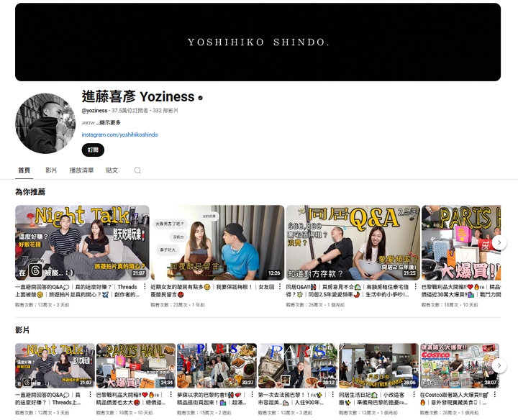
Task: Switch to the 影片 tab
Action: 51,170
